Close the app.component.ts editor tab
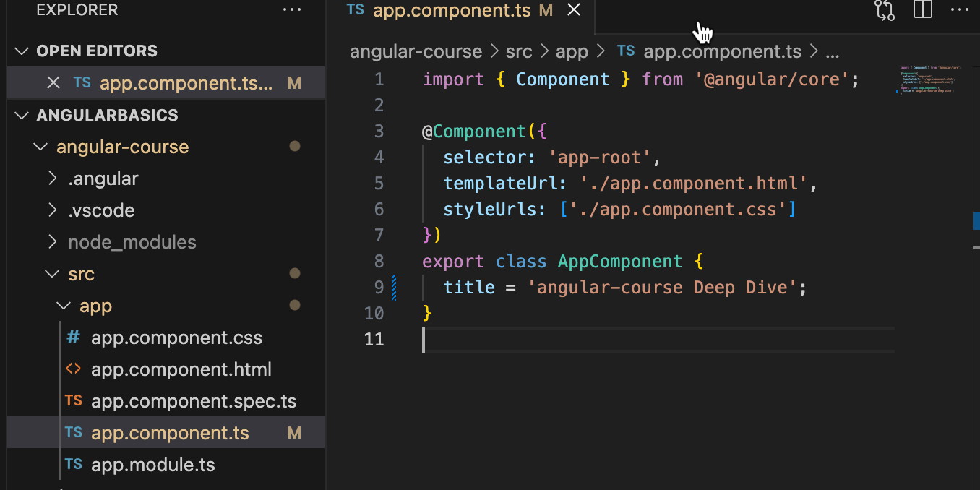Viewport: 980px width, 490px height. click(574, 10)
